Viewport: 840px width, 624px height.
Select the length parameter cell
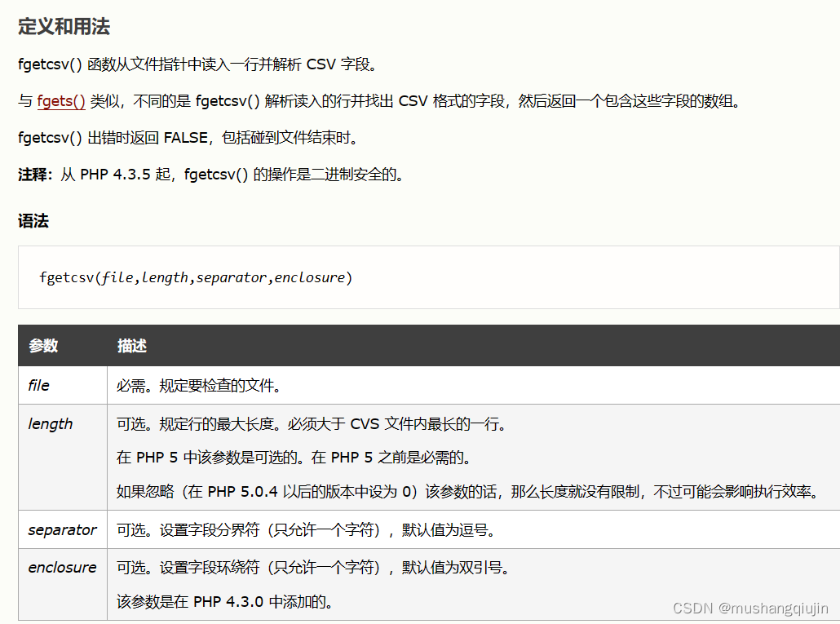pos(63,457)
